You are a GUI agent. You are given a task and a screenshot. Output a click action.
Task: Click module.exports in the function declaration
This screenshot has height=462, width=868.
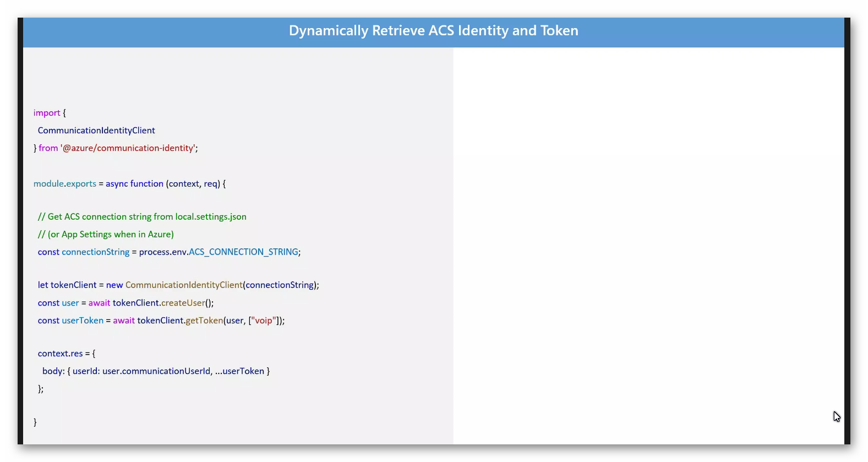tap(65, 184)
